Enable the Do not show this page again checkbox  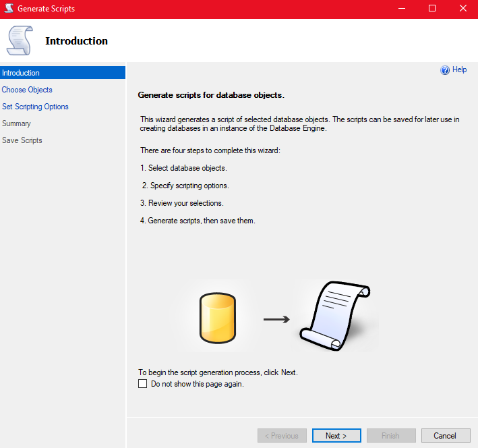pyautogui.click(x=142, y=384)
